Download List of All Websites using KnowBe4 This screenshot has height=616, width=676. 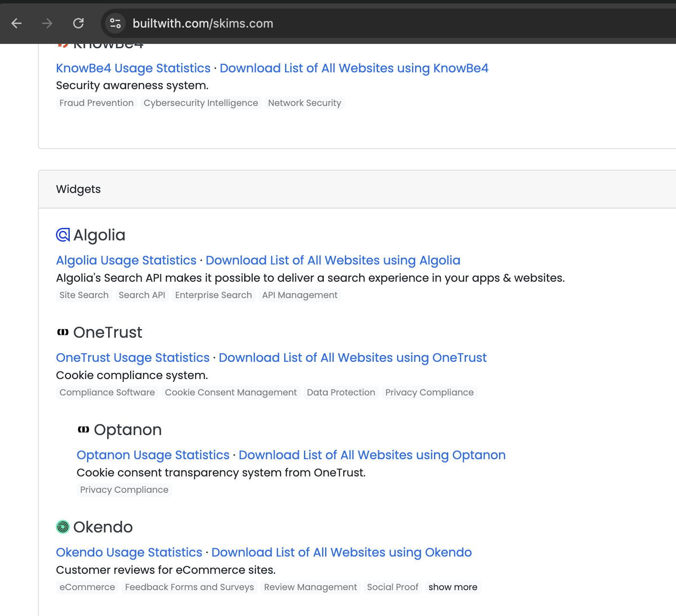(354, 68)
